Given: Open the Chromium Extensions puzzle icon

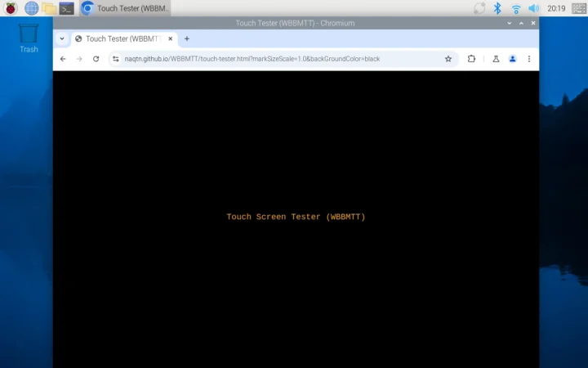Looking at the screenshot, I should pos(471,59).
